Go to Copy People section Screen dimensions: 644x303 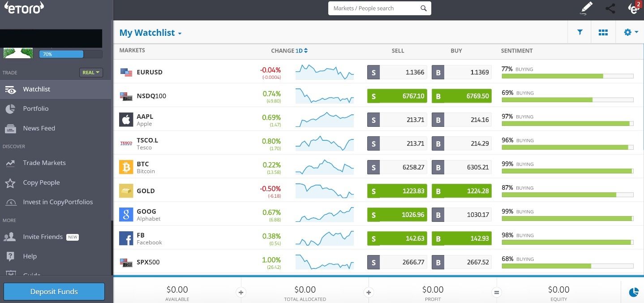(41, 182)
